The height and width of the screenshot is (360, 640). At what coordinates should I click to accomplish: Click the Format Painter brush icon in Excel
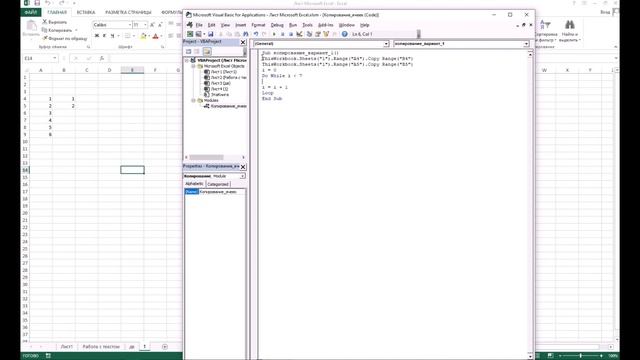(x=45, y=38)
